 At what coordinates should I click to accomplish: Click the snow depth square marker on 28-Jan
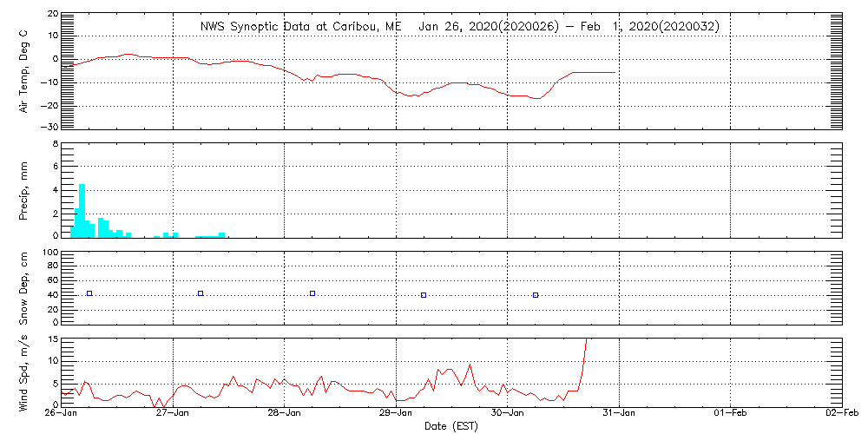[312, 293]
